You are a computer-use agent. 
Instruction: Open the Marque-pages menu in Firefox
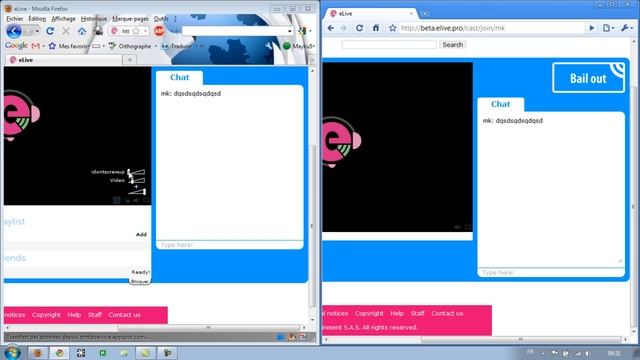click(x=130, y=18)
